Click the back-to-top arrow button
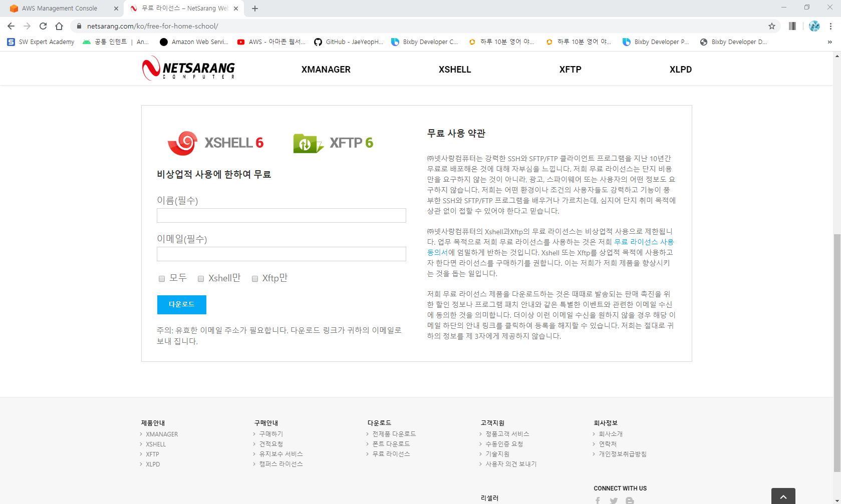The width and height of the screenshot is (841, 504). (783, 496)
